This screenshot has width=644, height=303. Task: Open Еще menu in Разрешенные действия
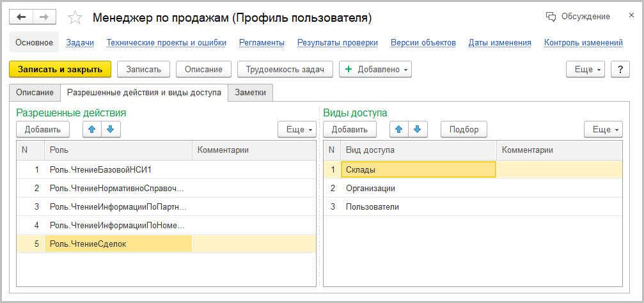point(297,129)
